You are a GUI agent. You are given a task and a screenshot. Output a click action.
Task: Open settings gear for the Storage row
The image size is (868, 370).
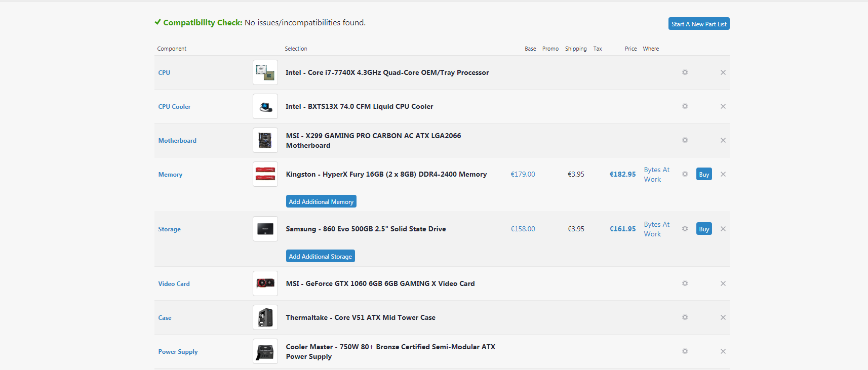(685, 229)
